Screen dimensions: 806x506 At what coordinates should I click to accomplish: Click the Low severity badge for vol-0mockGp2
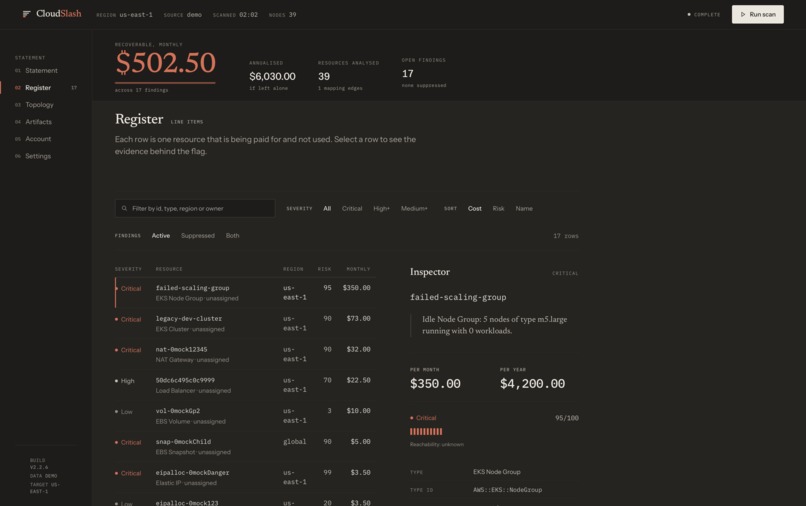(124, 412)
